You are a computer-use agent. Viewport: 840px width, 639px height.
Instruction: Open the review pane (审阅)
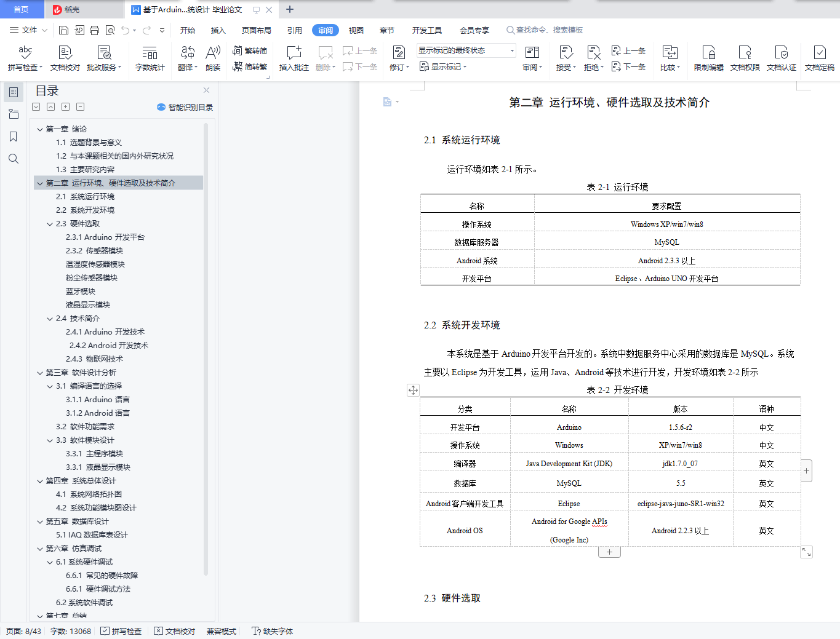click(x=532, y=58)
